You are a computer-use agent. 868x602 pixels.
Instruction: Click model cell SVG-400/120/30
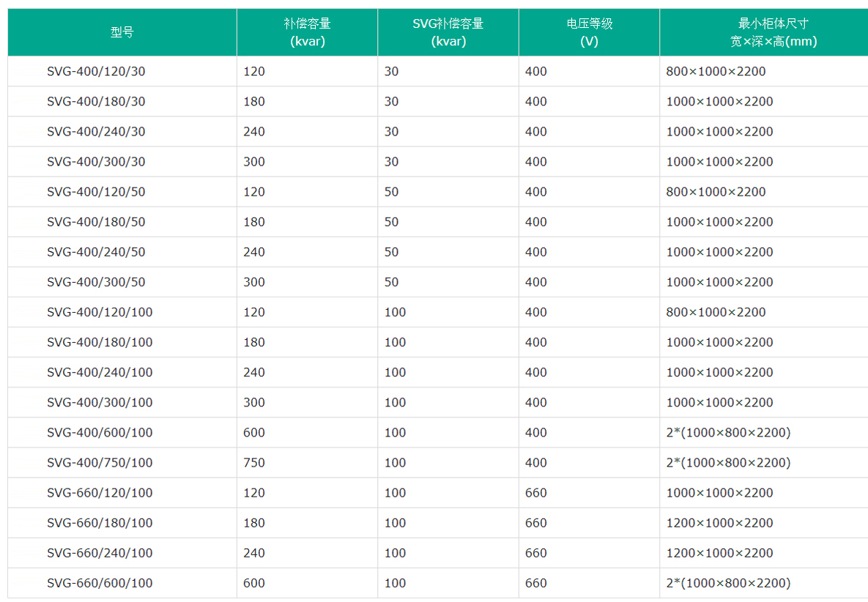96,72
